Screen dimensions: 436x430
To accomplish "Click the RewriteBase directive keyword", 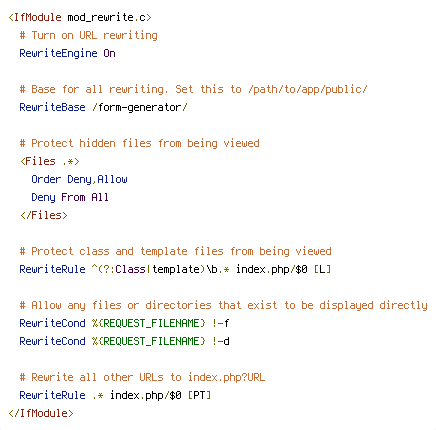I will [52, 107].
